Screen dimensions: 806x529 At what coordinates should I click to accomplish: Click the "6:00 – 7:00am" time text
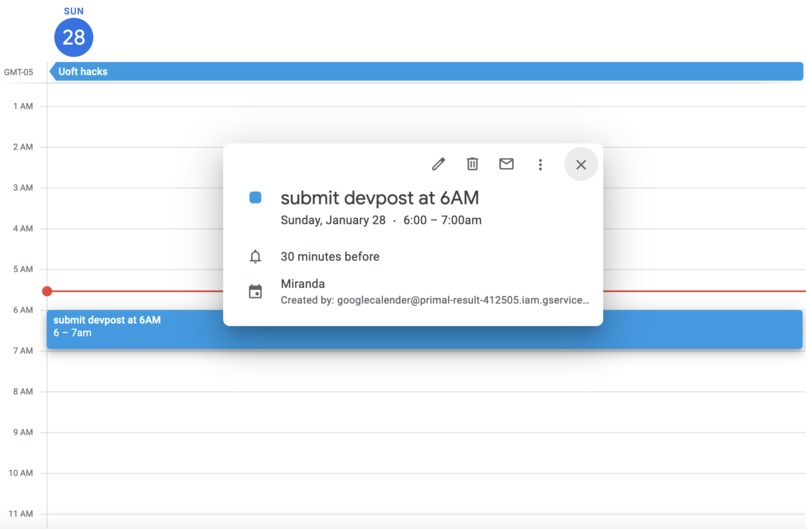point(442,220)
